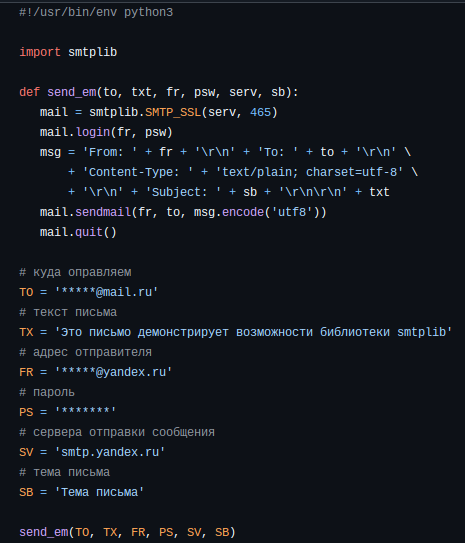The width and height of the screenshot is (465, 543).
Task: Click the 'text/plain; charset=utf-8' string
Action: coord(309,172)
